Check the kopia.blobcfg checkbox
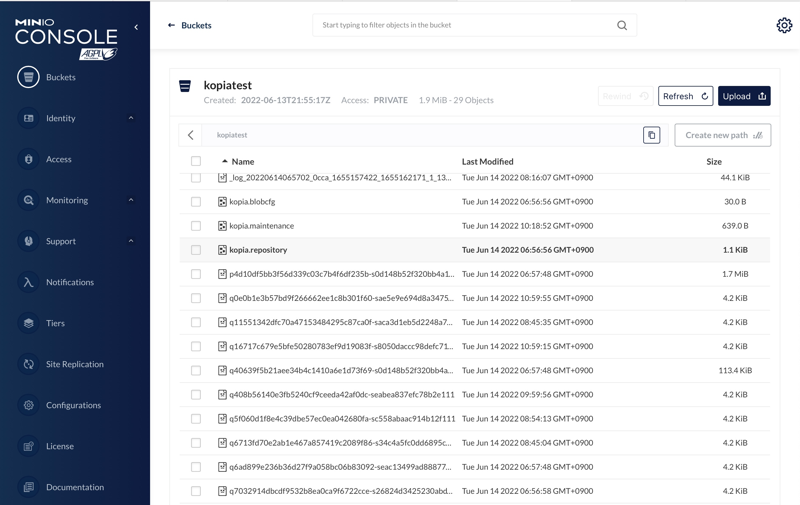 (196, 201)
